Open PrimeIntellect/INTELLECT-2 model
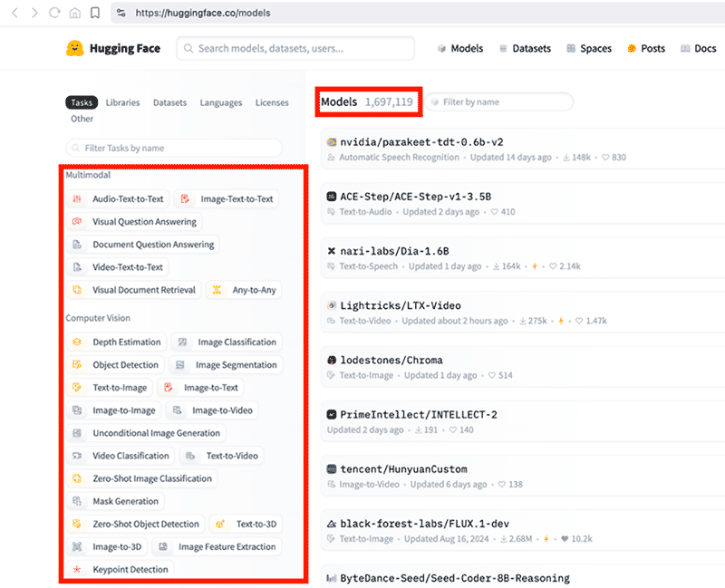 coord(419,415)
